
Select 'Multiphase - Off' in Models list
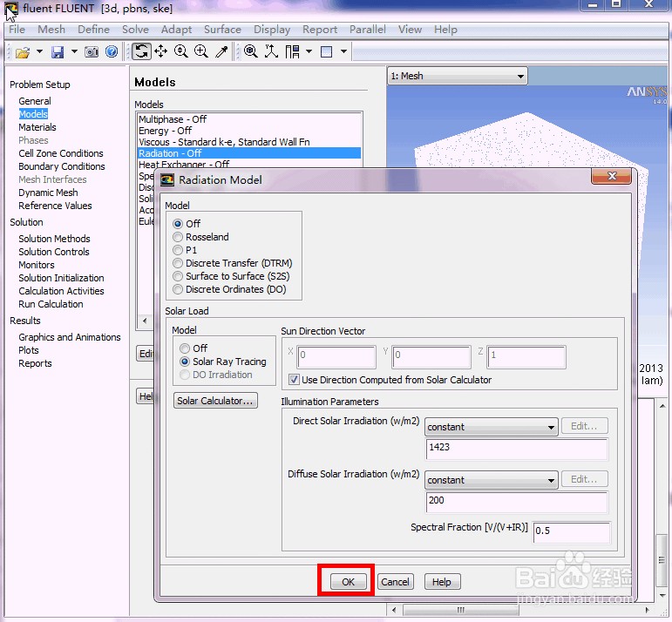[x=173, y=119]
